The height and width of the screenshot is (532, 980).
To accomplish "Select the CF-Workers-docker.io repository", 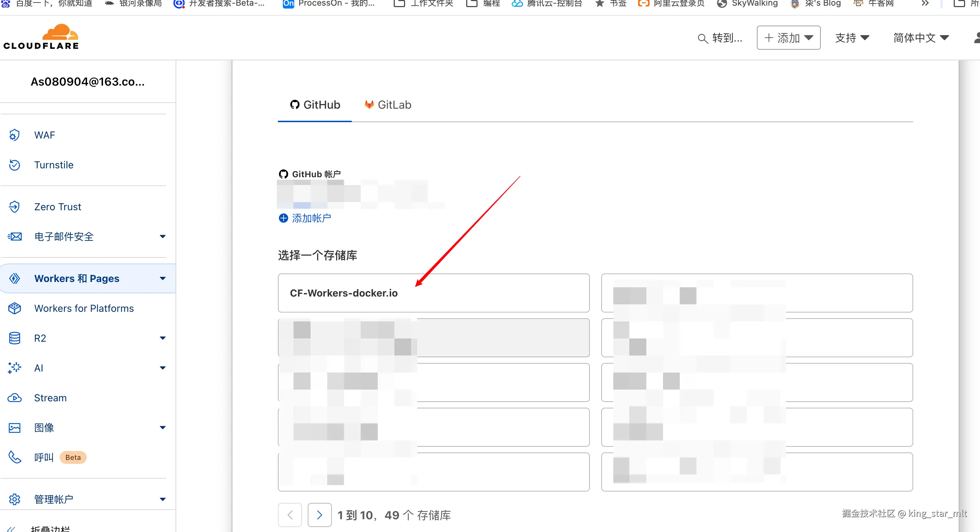I will point(434,293).
